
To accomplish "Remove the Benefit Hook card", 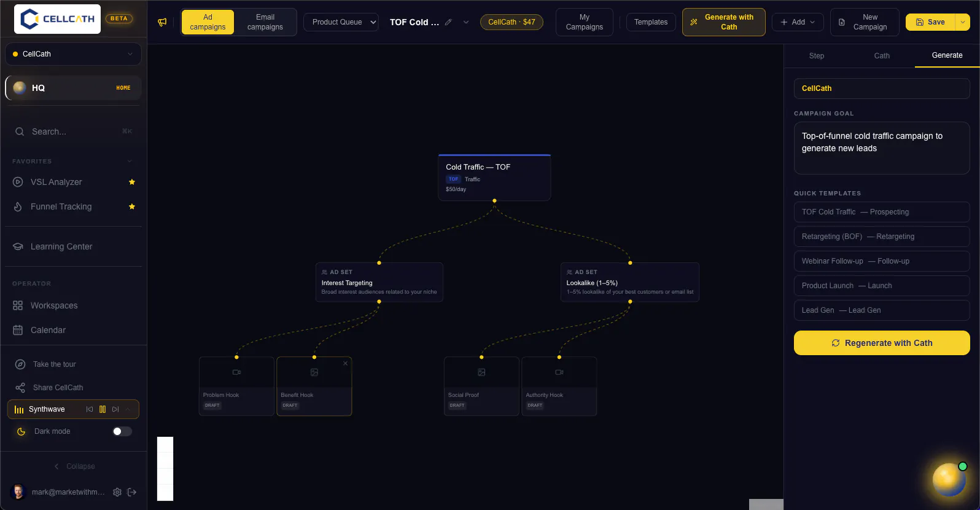I will 345,363.
